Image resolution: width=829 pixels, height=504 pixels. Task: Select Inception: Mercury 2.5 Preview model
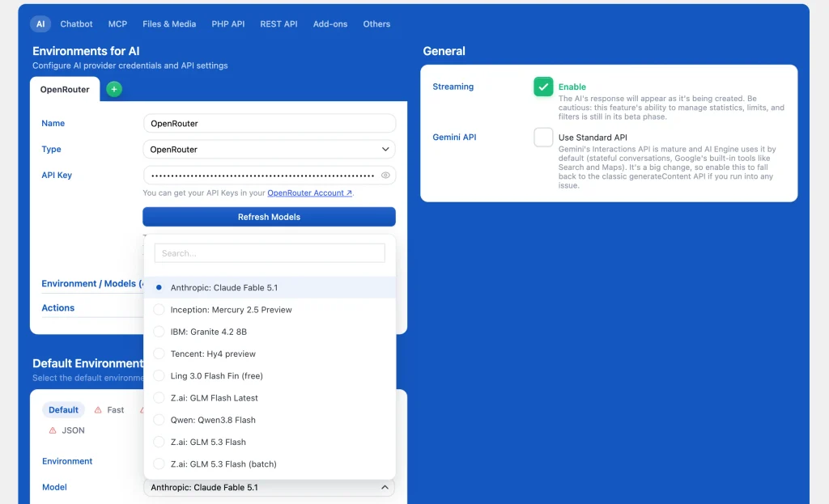pyautogui.click(x=270, y=310)
